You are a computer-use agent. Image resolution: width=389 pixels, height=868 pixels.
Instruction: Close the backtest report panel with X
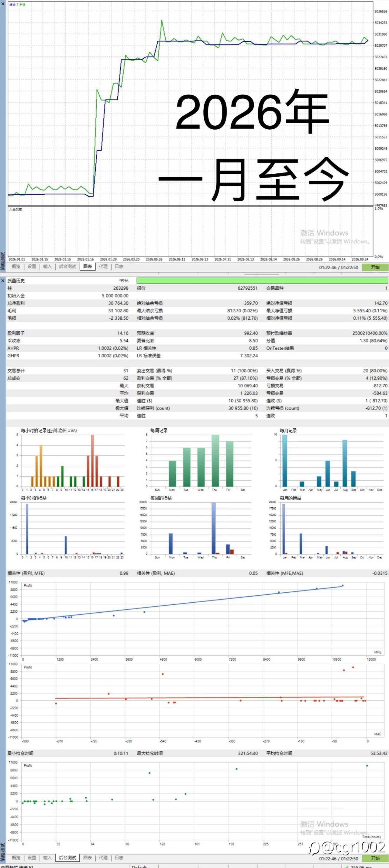(3, 280)
